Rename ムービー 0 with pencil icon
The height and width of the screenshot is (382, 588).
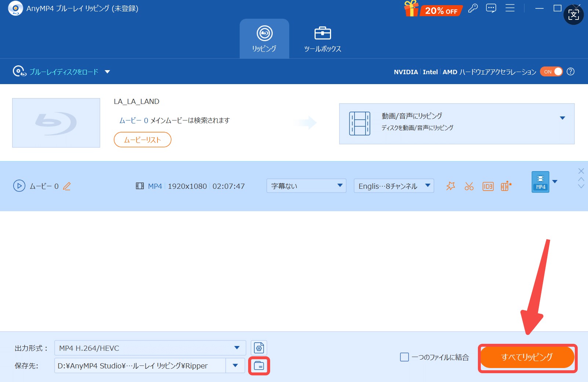click(x=67, y=186)
